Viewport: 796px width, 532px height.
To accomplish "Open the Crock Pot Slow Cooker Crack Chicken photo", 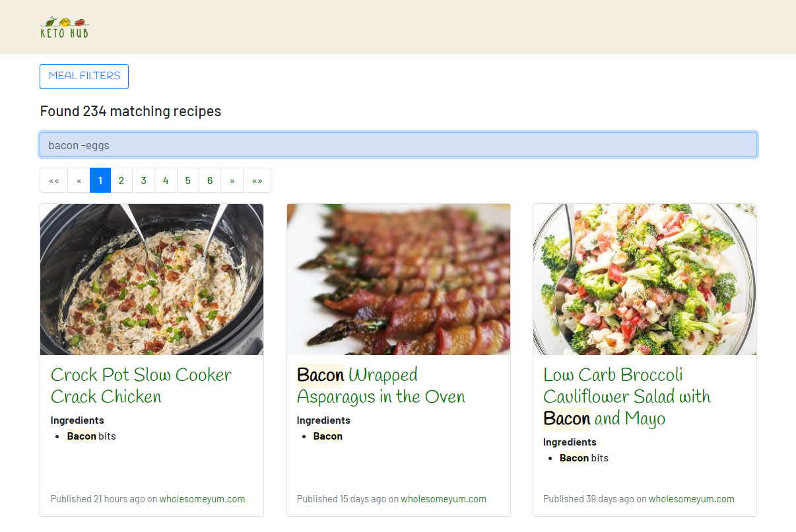I will point(152,279).
